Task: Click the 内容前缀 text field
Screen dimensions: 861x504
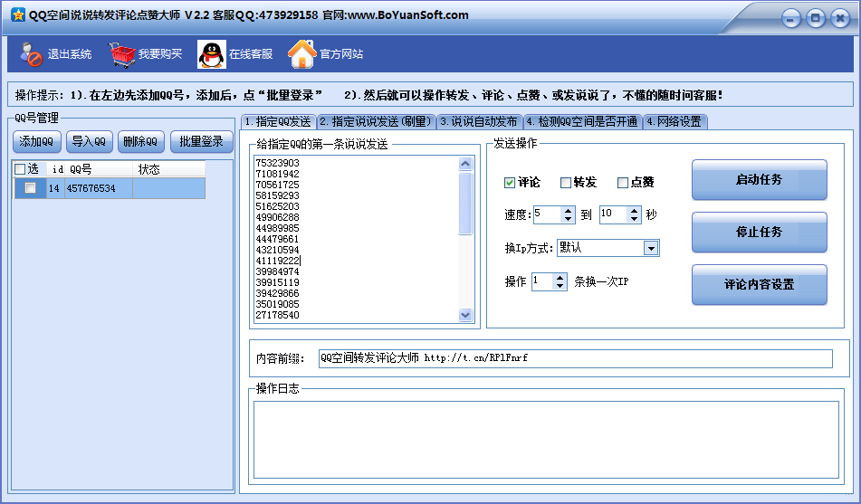Action: (574, 358)
